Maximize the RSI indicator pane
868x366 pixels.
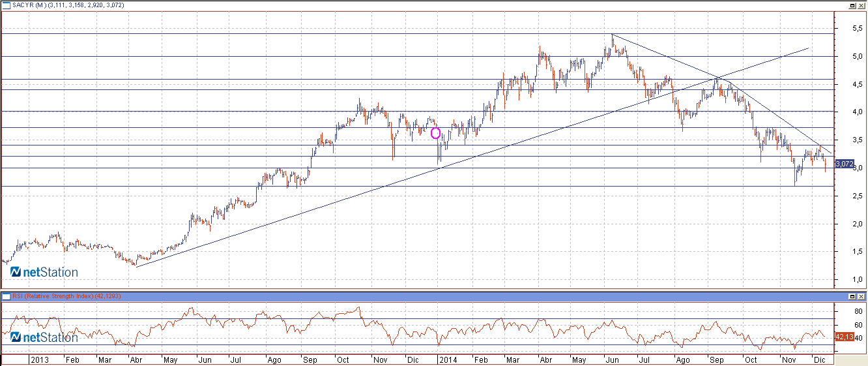(x=852, y=296)
